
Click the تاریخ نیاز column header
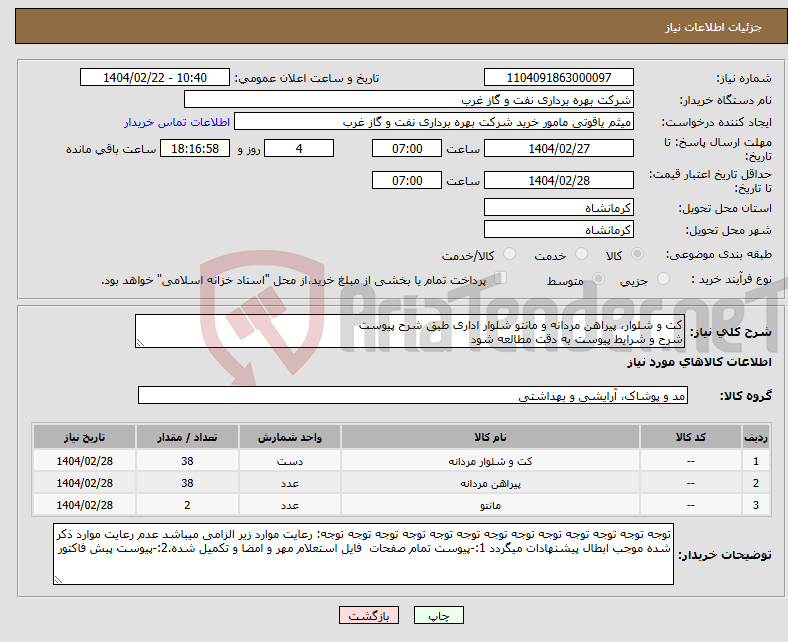click(x=84, y=437)
